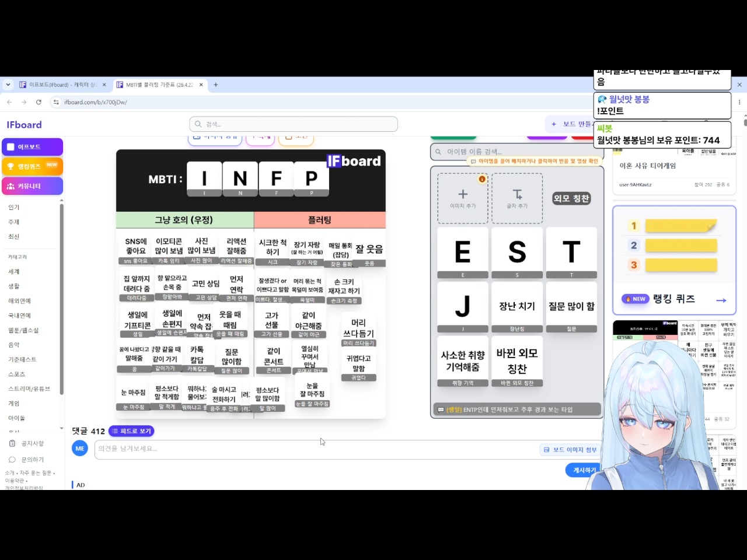Click the 공지사항 clipboard icon

[x=12, y=443]
